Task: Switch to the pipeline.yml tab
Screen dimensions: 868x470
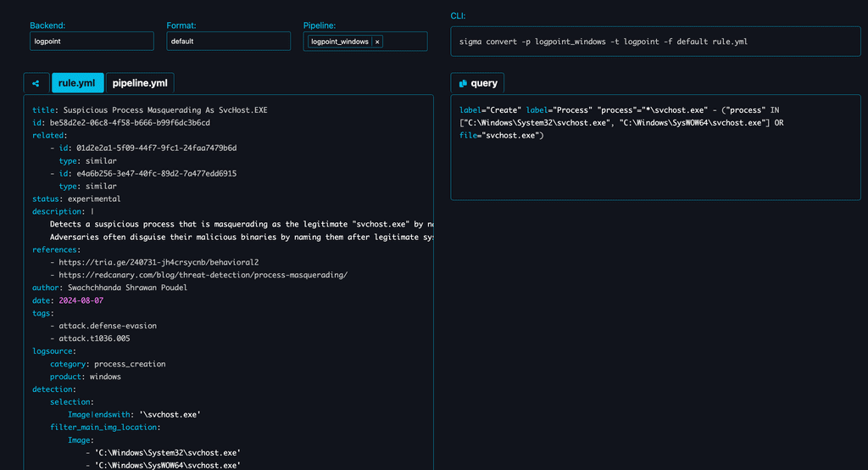Action: pos(140,83)
